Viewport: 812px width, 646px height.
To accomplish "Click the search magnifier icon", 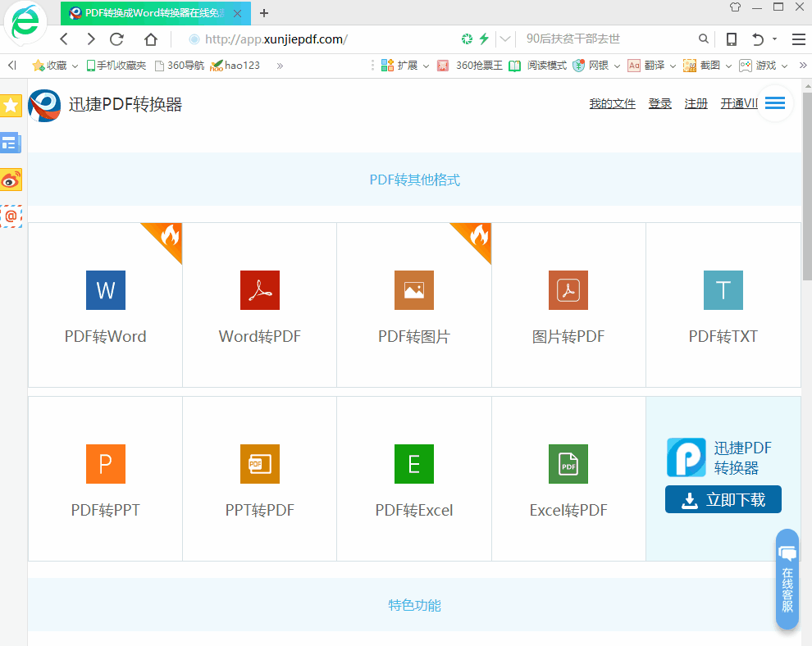I will click(703, 39).
